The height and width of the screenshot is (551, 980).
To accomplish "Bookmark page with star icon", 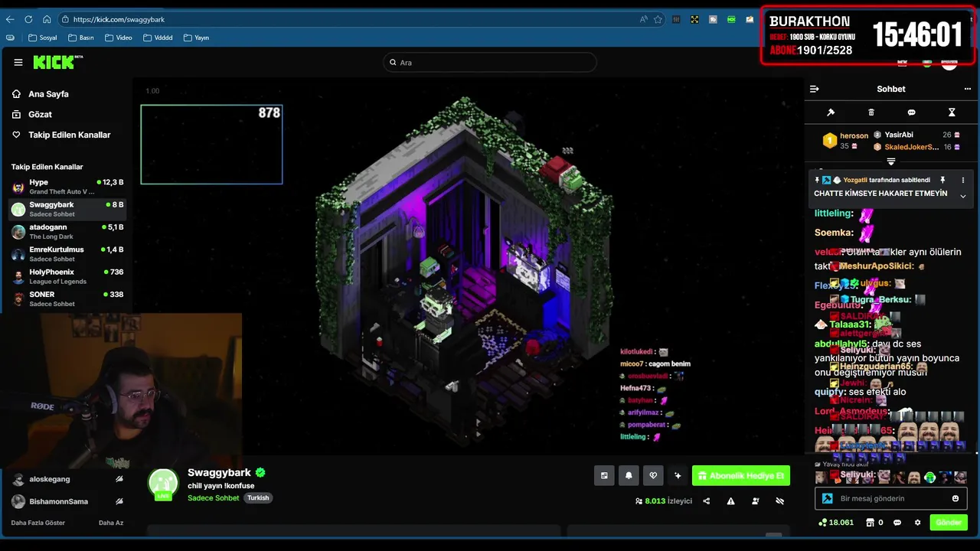I will click(x=658, y=19).
